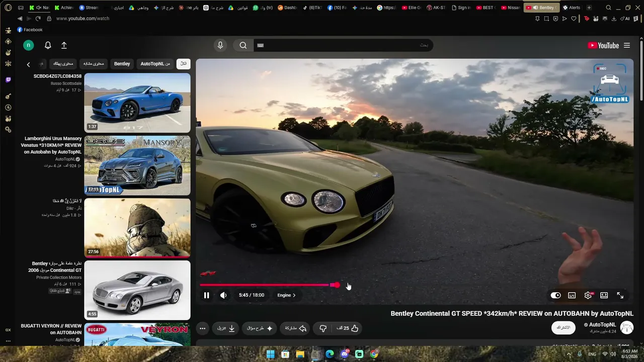Like the video with thumbs up
644x362 pixels.
pyautogui.click(x=348, y=328)
